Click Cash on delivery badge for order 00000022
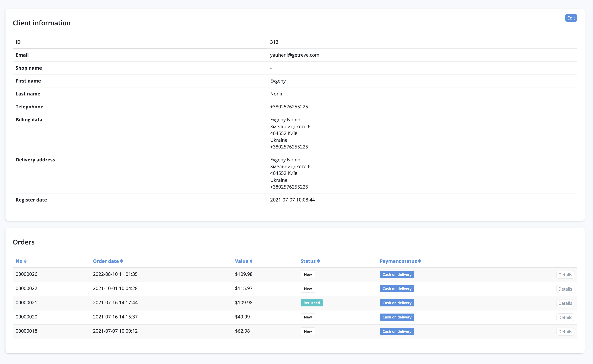Screen dimensions: 593x364 pyautogui.click(x=397, y=289)
